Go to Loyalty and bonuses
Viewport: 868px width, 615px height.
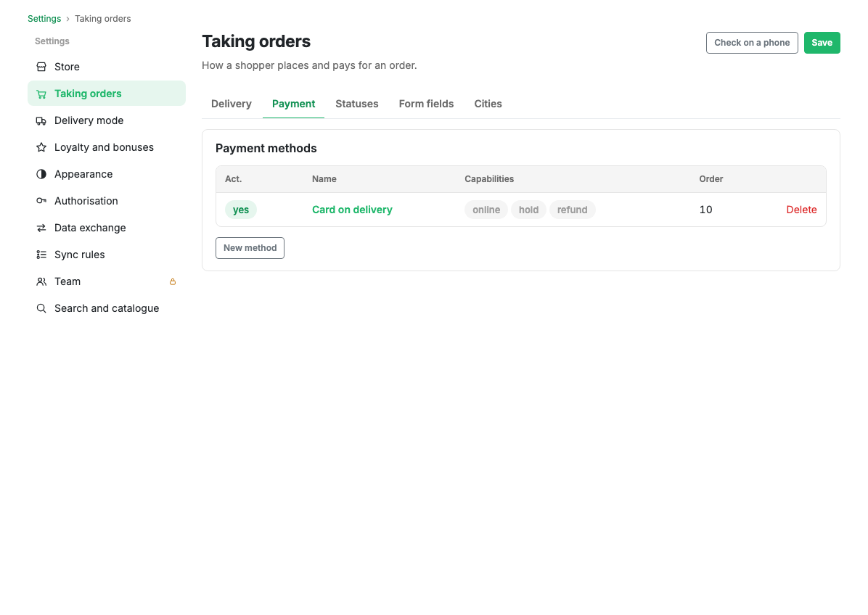point(106,148)
